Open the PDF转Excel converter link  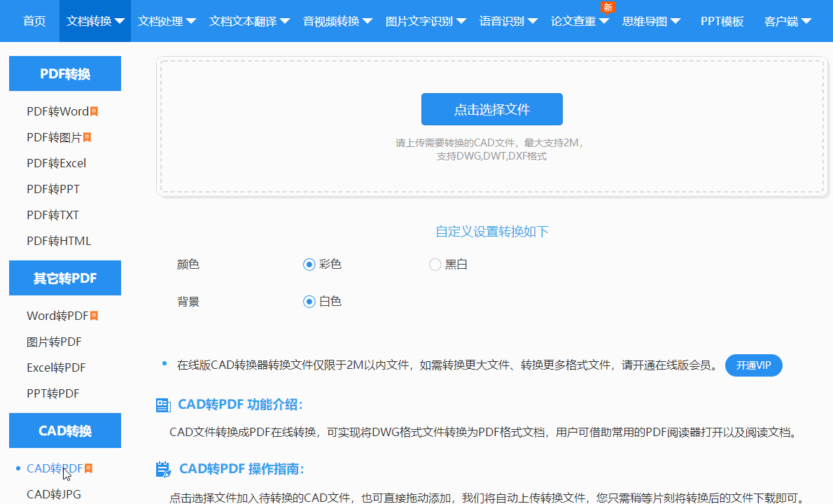point(56,163)
